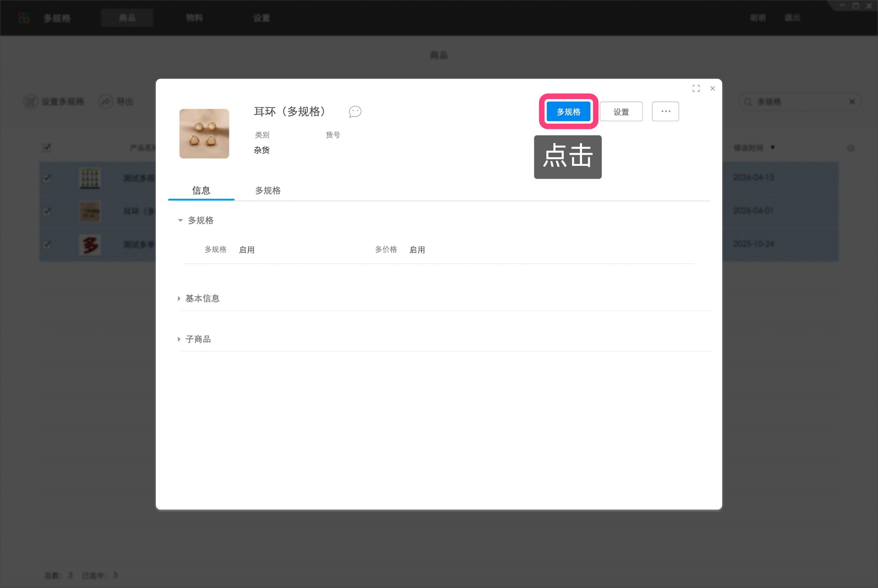Select the 多价格 启用 value
This screenshot has width=878, height=588.
(x=417, y=250)
